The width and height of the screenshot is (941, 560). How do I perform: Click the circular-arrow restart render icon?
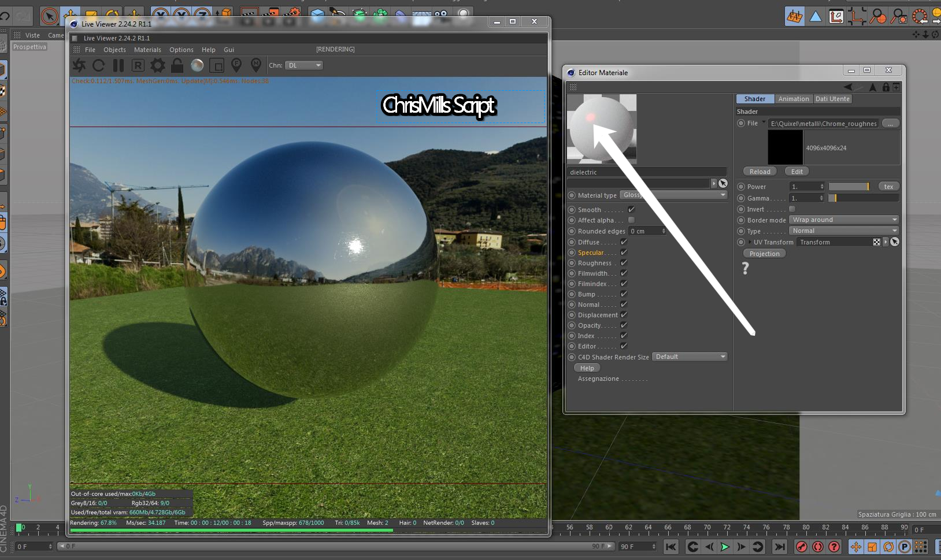click(x=99, y=65)
